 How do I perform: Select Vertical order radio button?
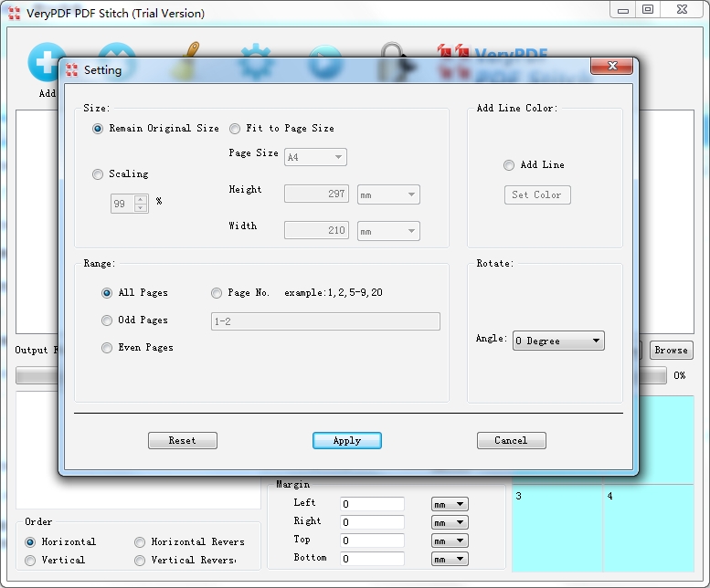30,561
